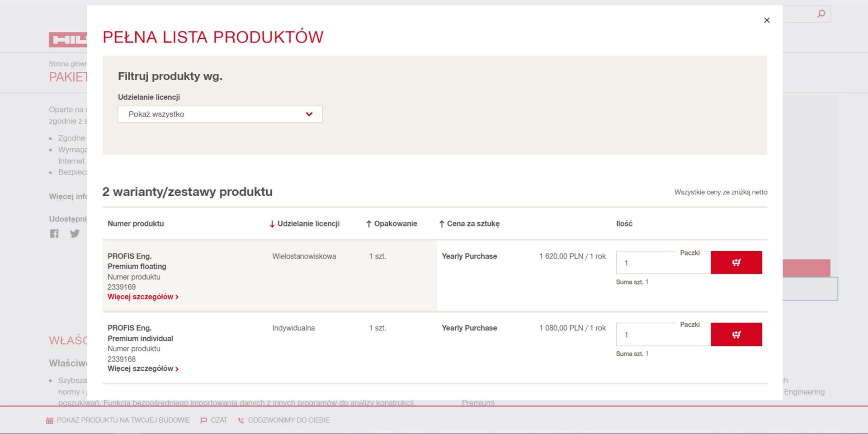Edit quantity for Premium floating
Screen dimensions: 868x434
tap(663, 263)
